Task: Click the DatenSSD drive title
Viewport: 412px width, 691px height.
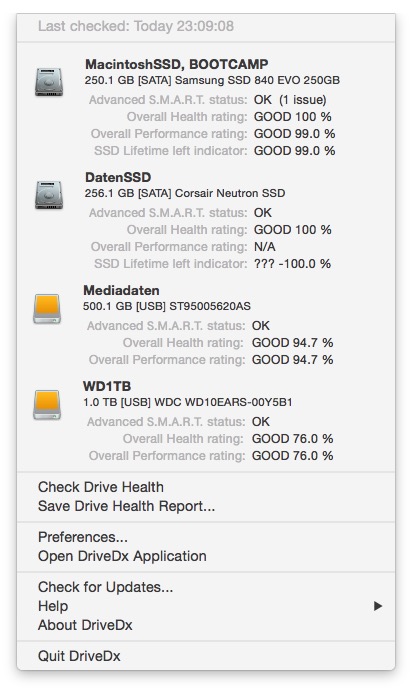Action: 118,177
